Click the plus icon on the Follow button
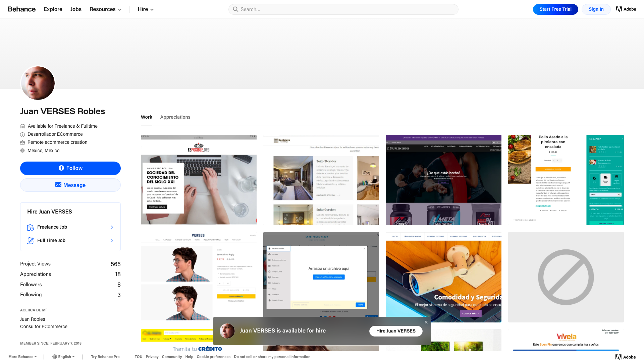644x362 pixels. click(x=61, y=168)
